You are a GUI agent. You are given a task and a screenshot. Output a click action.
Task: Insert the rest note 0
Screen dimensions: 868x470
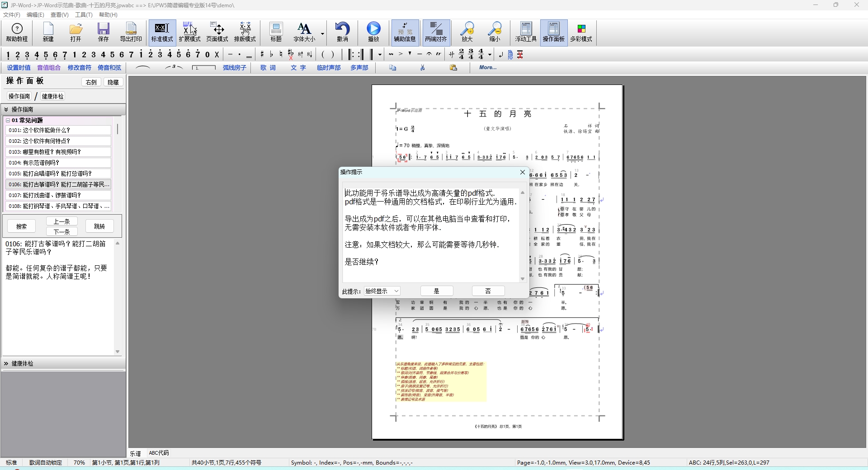208,55
